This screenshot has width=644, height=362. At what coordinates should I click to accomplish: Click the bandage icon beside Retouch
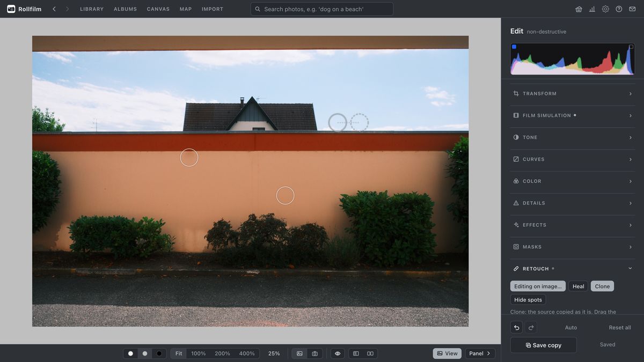pyautogui.click(x=516, y=269)
